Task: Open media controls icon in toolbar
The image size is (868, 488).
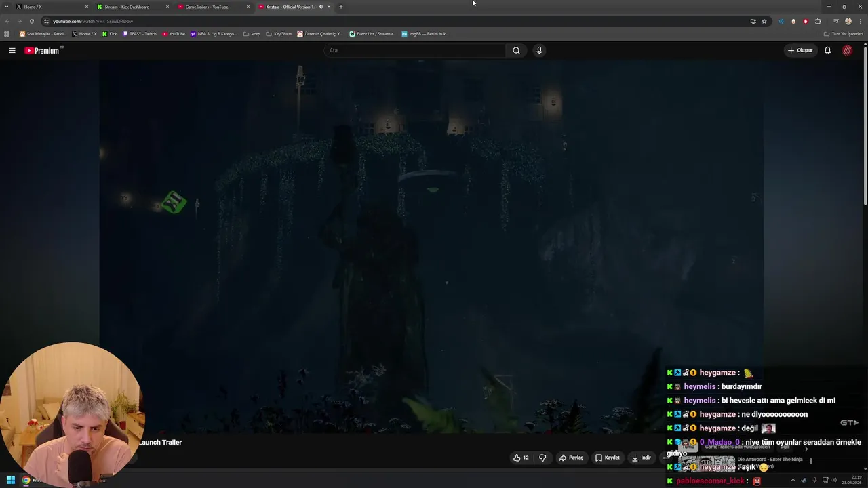Action: pos(836,21)
